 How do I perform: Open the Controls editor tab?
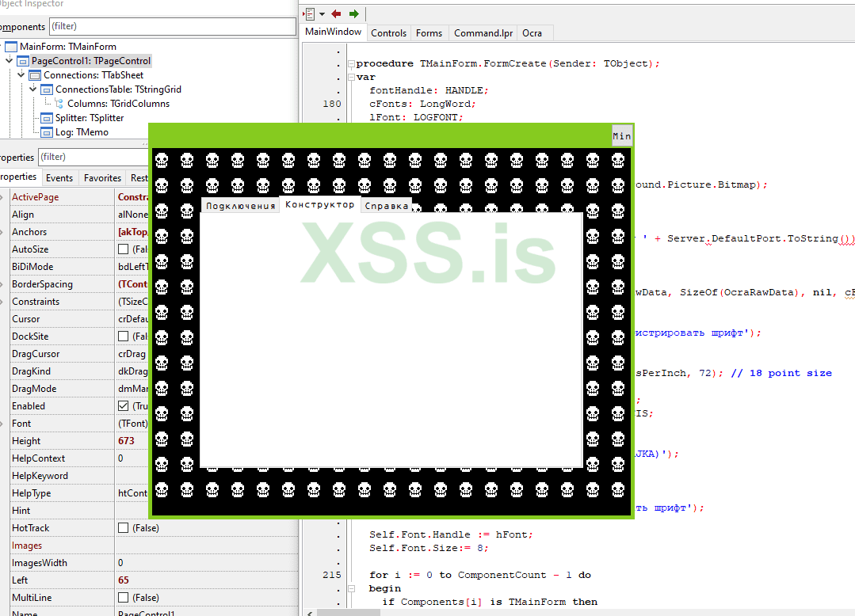click(x=389, y=33)
